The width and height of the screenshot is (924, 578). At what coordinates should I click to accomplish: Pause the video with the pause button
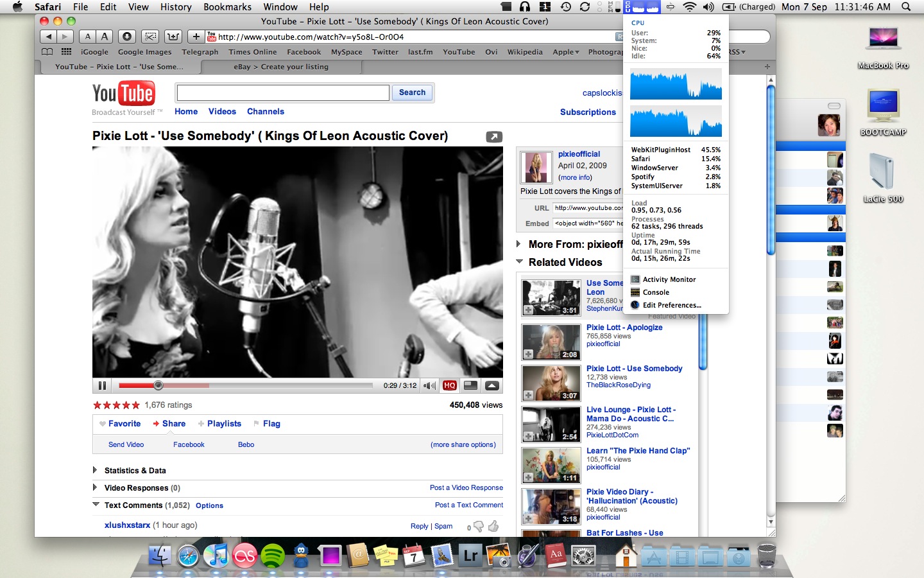click(102, 385)
